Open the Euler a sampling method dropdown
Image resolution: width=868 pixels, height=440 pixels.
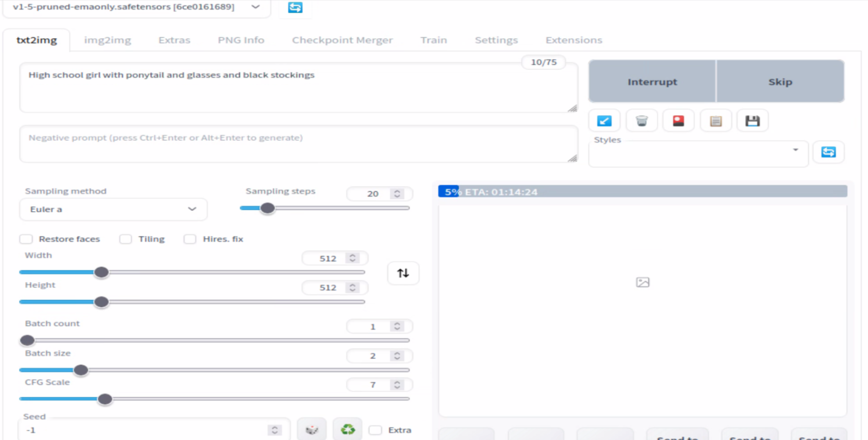pos(113,209)
